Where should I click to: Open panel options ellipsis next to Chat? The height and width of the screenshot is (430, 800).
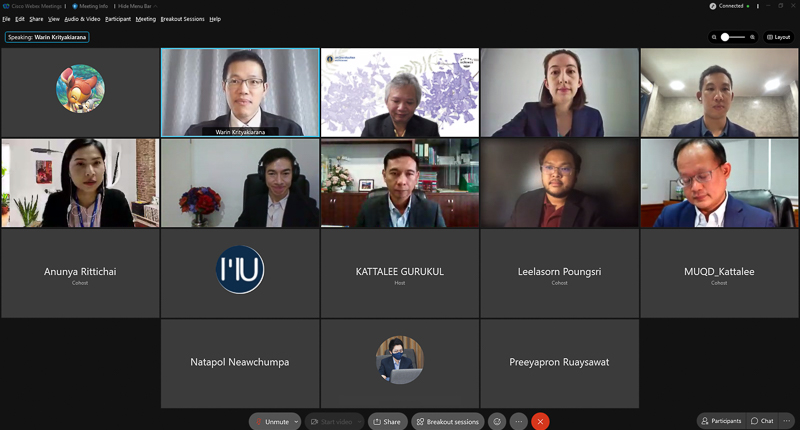(x=787, y=421)
